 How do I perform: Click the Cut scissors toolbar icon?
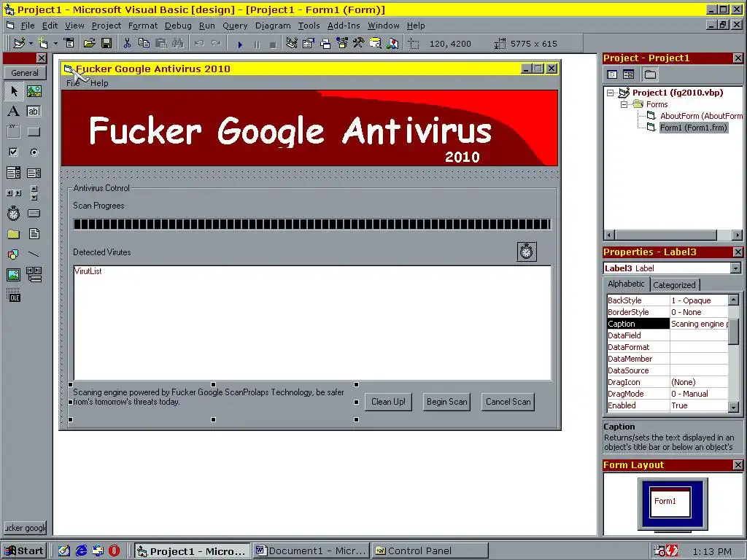[127, 43]
